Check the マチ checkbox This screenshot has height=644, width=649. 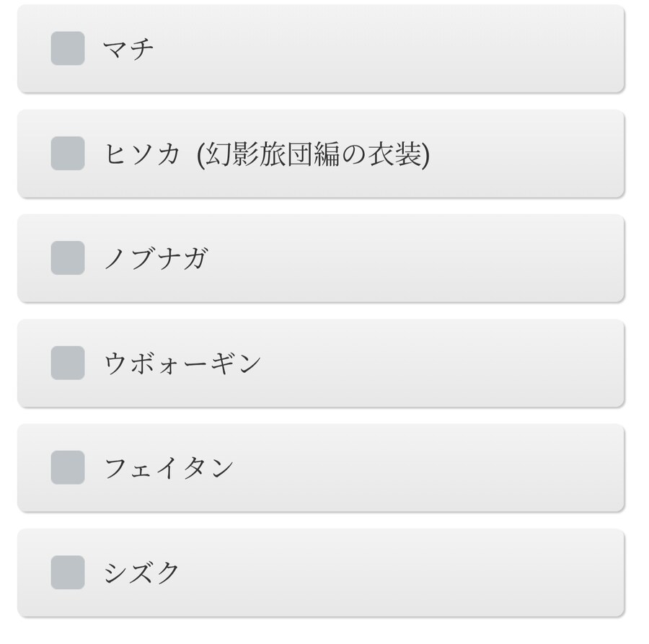[68, 48]
